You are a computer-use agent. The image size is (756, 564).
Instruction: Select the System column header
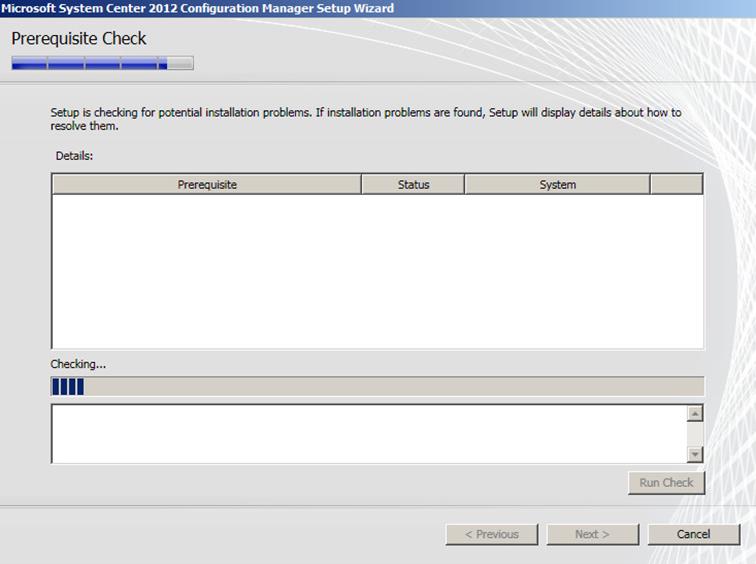click(557, 185)
